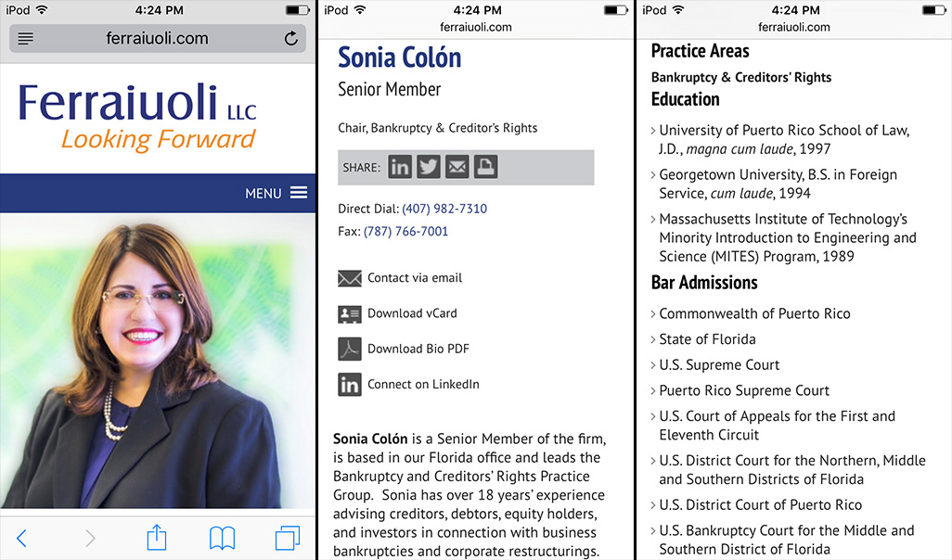The image size is (952, 560).
Task: Open Safari bookmarks
Action: [222, 538]
